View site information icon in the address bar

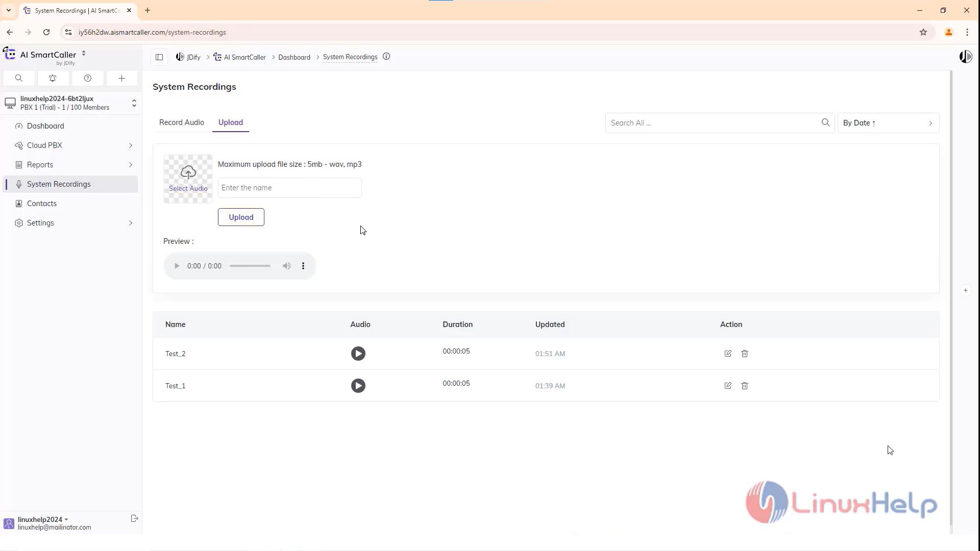click(x=68, y=32)
